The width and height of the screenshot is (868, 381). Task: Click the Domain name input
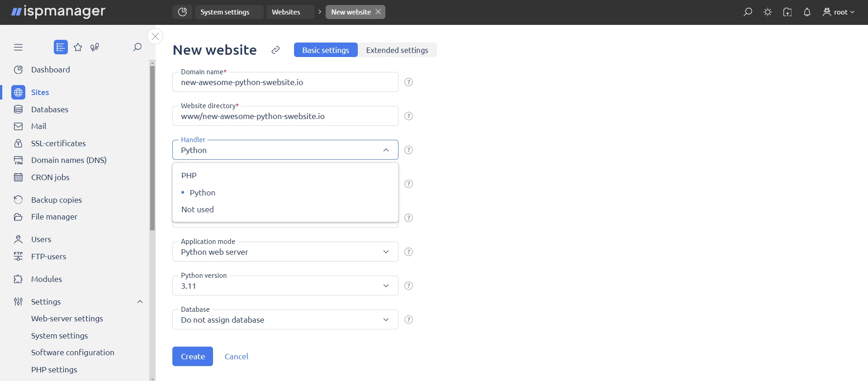285,82
